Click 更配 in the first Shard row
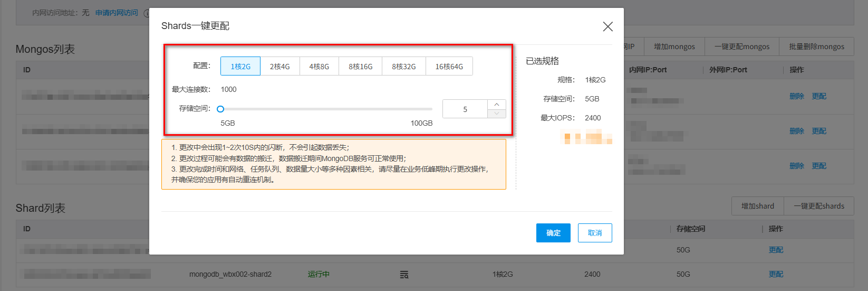The height and width of the screenshot is (291, 868). click(776, 250)
